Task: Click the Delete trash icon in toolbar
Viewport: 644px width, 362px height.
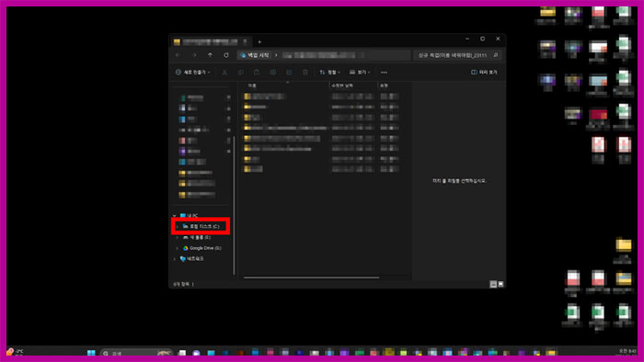Action: point(305,73)
